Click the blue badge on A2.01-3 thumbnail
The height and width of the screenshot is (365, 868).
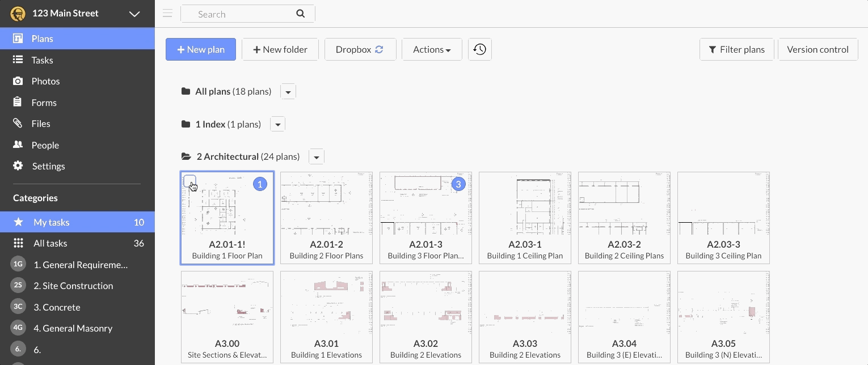click(458, 184)
